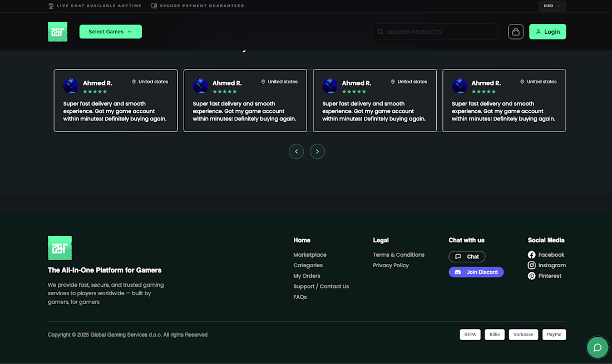
Task: Open the Marketplace footer link
Action: point(310,255)
